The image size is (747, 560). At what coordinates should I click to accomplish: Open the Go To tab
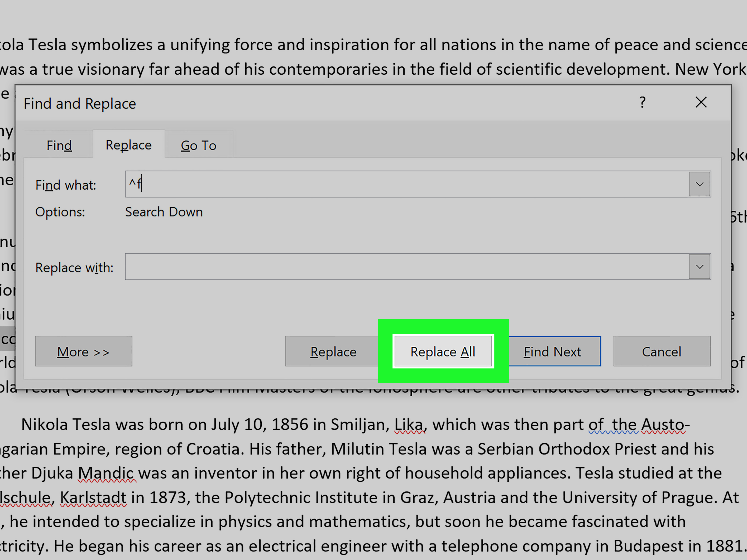(x=199, y=145)
